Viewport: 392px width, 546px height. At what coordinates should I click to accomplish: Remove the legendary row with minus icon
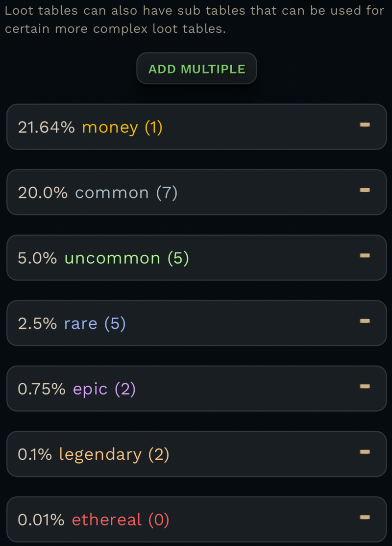[365, 452]
